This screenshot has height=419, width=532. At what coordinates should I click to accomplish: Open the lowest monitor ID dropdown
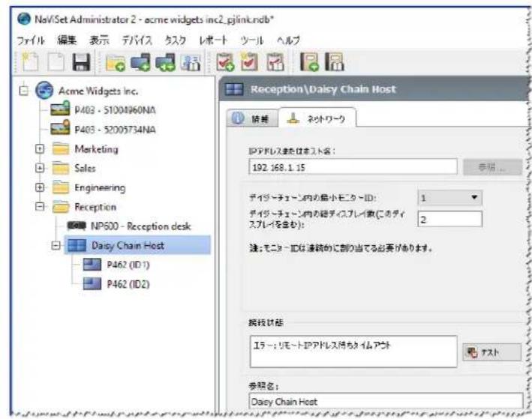pos(449,198)
